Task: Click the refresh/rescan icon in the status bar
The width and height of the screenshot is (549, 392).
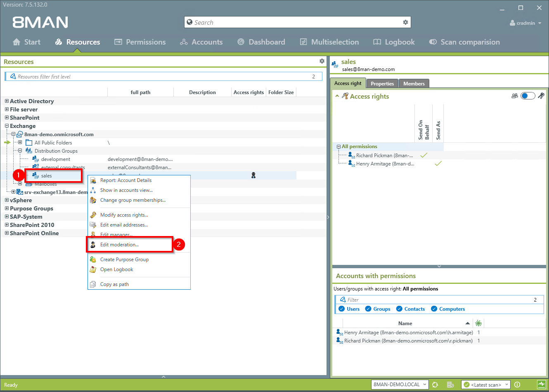Action: [435, 384]
